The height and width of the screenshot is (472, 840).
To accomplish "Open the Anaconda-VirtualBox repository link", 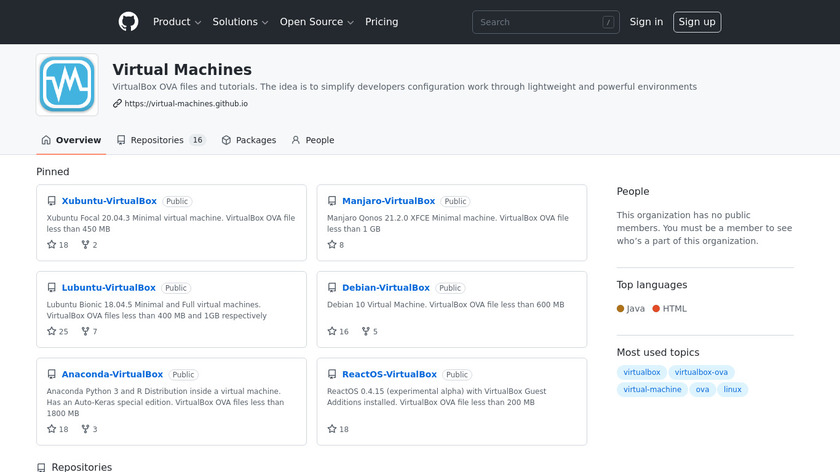I will click(x=112, y=374).
